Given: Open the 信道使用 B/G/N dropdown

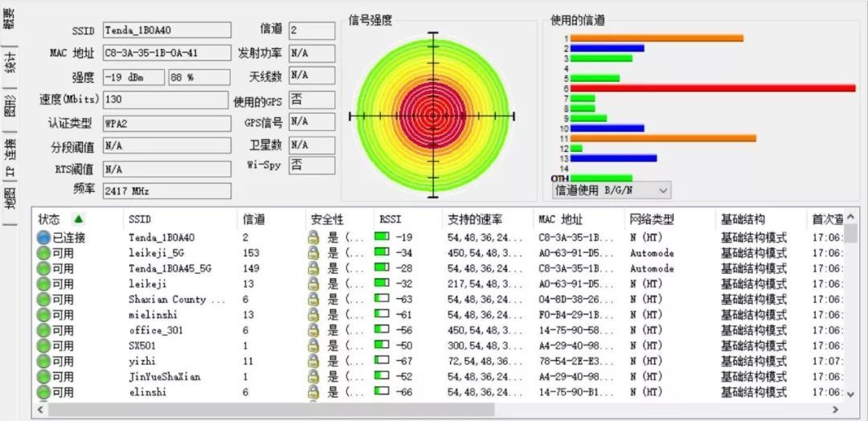Looking at the screenshot, I should pyautogui.click(x=611, y=190).
